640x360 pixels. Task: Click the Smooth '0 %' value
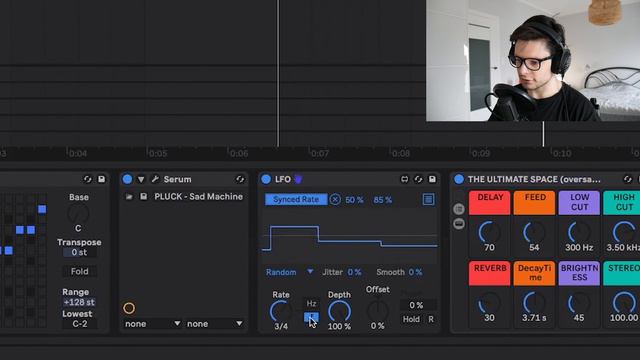[x=415, y=272]
